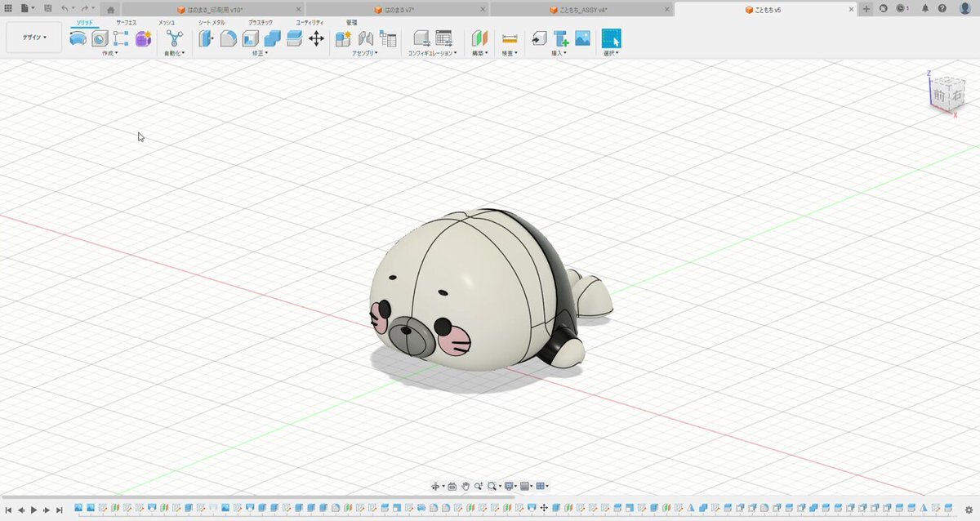Click the Look At camera icon
The width and height of the screenshot is (980, 521).
[452, 486]
